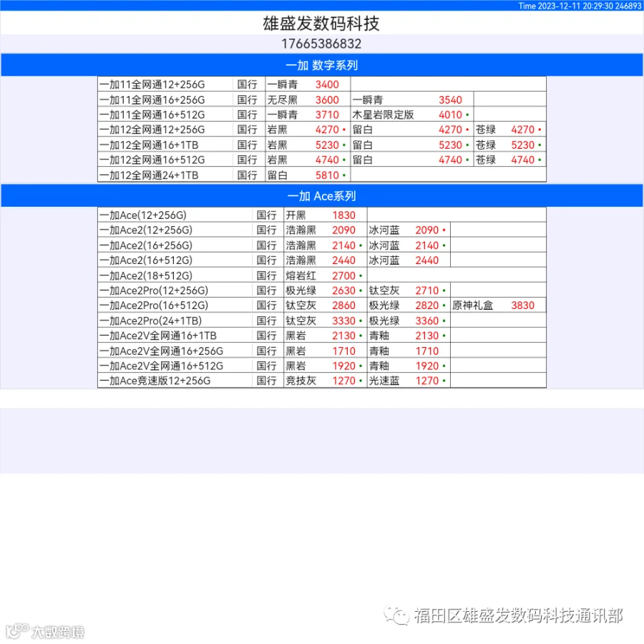
Task: Click the shop title 雄盛发数码科技
Action: pyautogui.click(x=321, y=24)
